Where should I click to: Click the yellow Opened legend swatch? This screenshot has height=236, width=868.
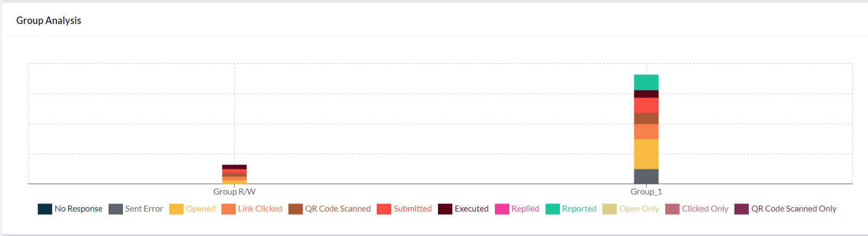[176, 209]
